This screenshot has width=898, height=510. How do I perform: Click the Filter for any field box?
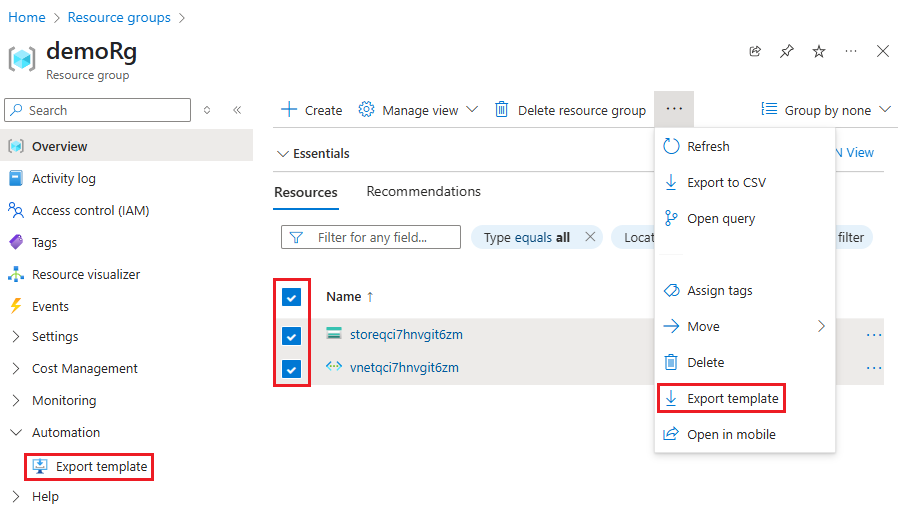click(x=371, y=237)
